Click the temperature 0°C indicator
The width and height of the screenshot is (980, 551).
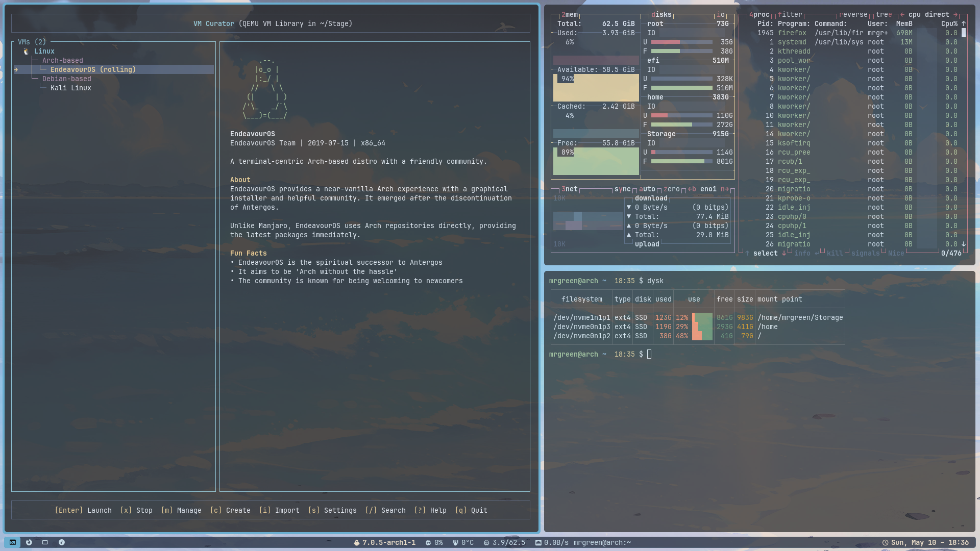pyautogui.click(x=463, y=542)
